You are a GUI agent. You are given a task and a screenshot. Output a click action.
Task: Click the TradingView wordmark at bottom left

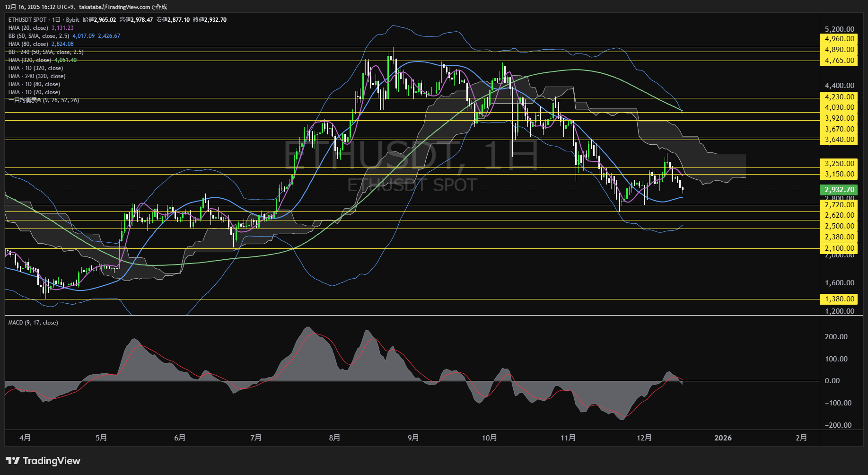coord(52,461)
